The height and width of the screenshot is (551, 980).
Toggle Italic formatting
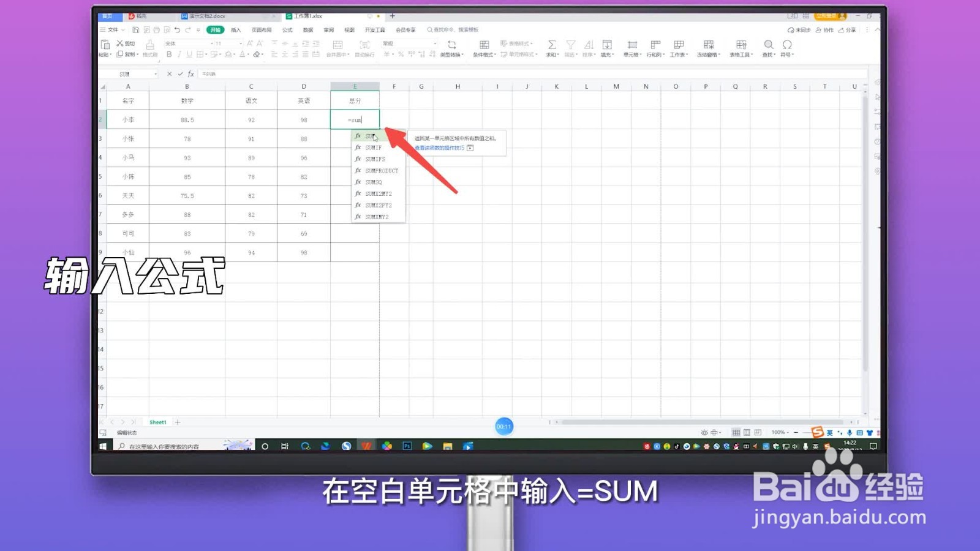[x=179, y=54]
